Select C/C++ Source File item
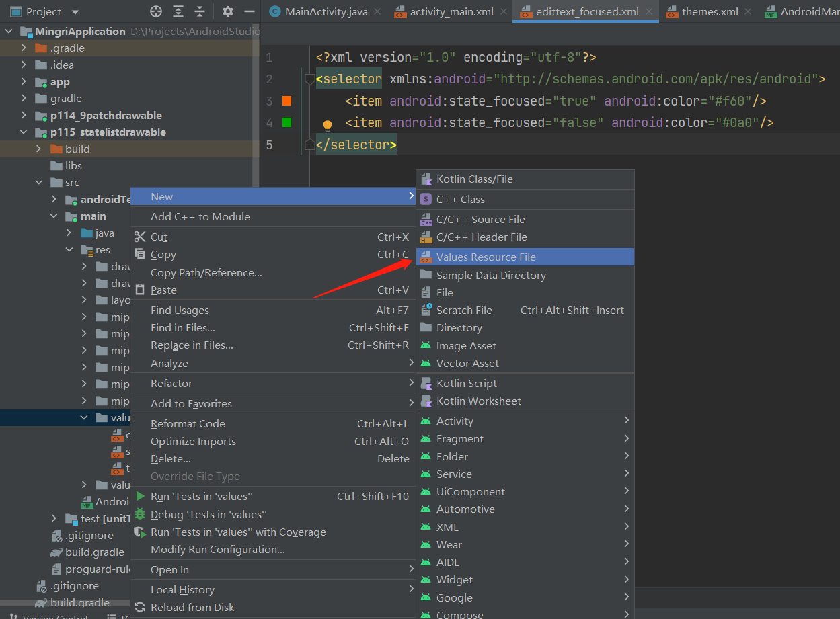The image size is (840, 619). click(x=525, y=219)
